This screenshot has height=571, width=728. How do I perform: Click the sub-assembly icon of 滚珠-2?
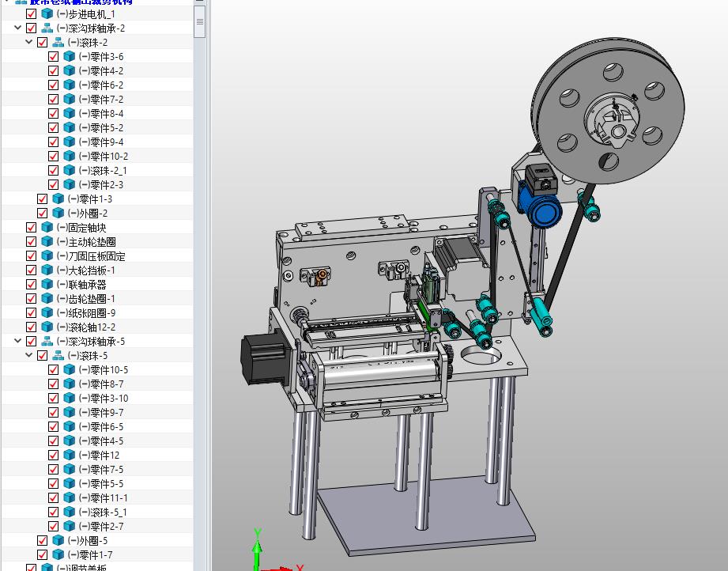[58, 42]
